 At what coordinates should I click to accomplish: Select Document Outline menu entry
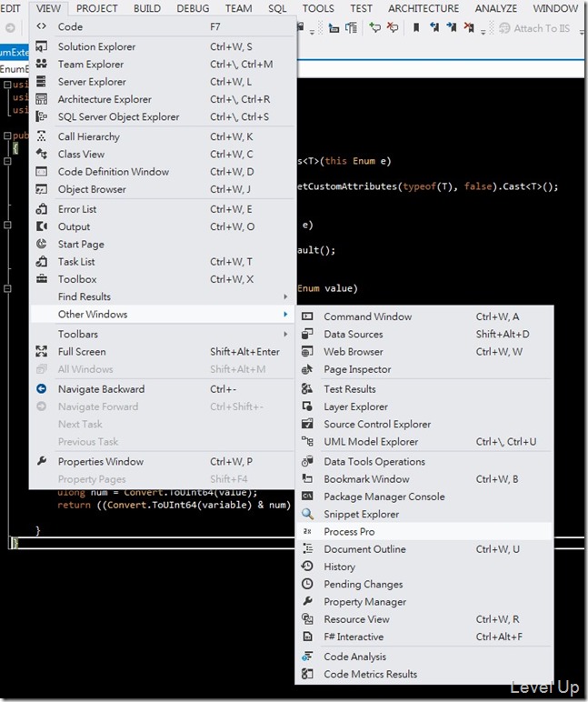pyautogui.click(x=424, y=549)
